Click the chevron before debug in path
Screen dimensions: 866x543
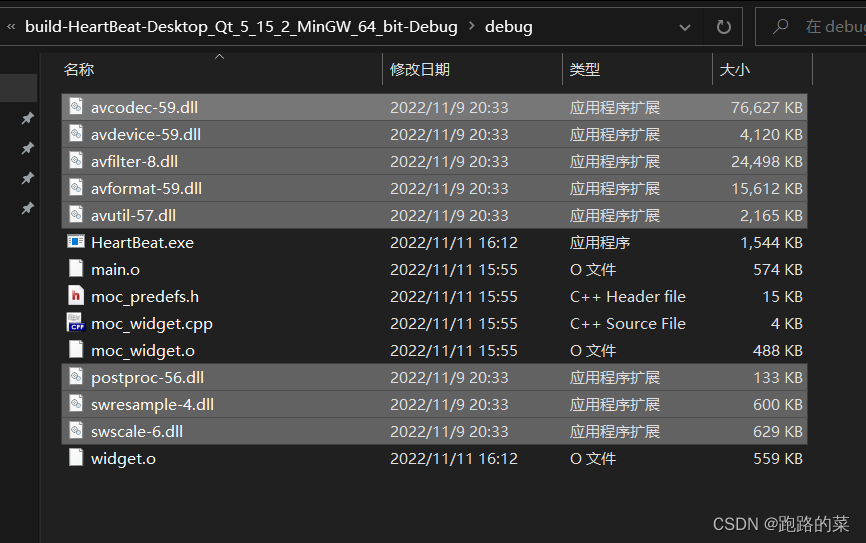pyautogui.click(x=472, y=26)
